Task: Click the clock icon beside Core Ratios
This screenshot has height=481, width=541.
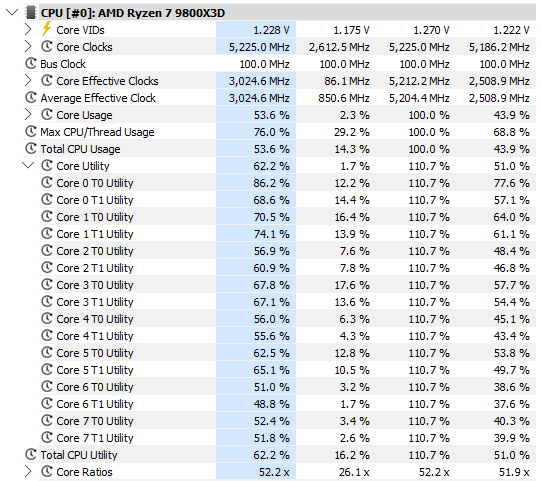Action: click(47, 471)
